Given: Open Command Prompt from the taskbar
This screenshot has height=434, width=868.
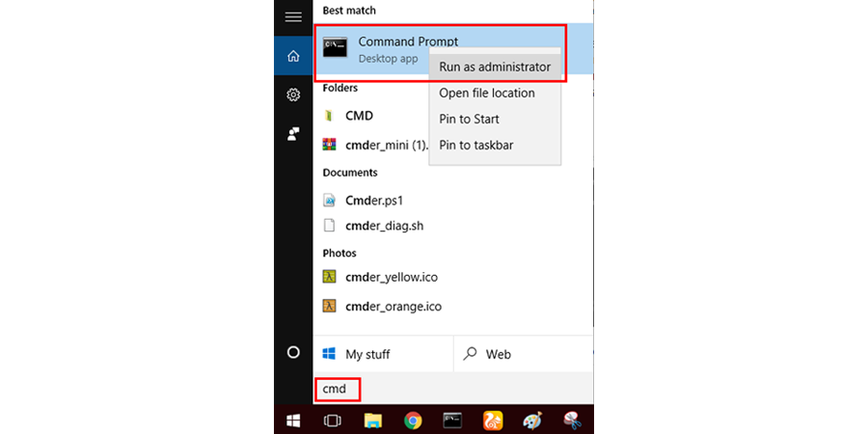Looking at the screenshot, I should 453,421.
